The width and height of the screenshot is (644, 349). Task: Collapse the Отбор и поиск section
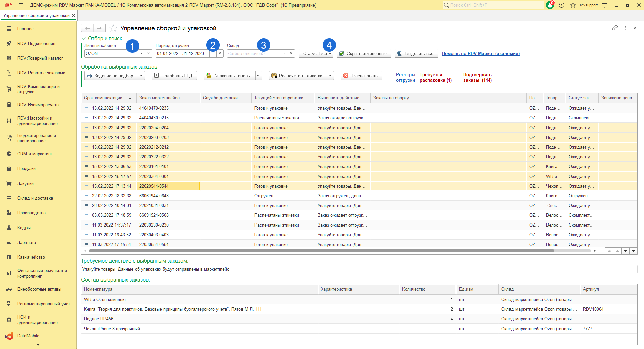84,39
